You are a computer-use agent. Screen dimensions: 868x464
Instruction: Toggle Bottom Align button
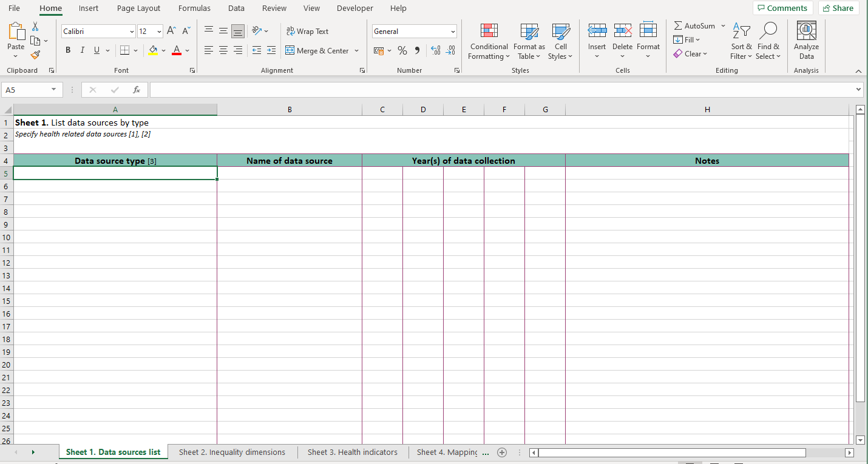(x=238, y=31)
